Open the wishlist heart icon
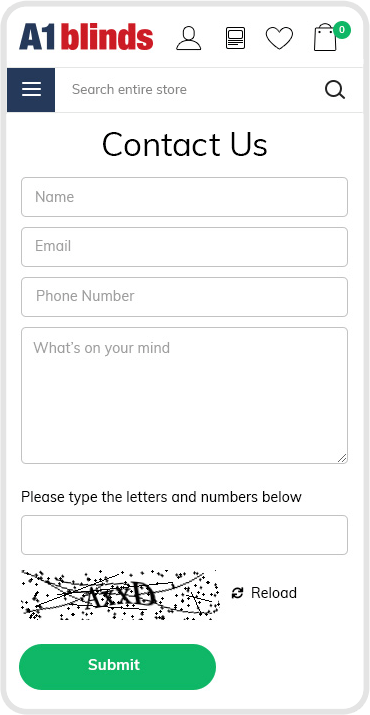This screenshot has width=370, height=715. (x=279, y=38)
